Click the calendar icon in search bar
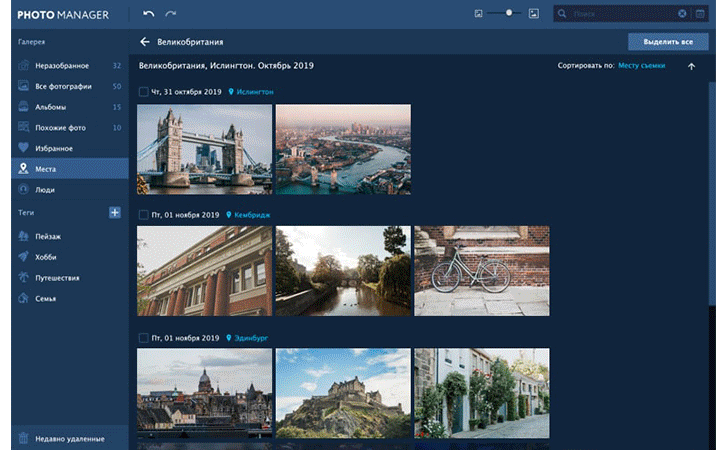 click(x=700, y=14)
